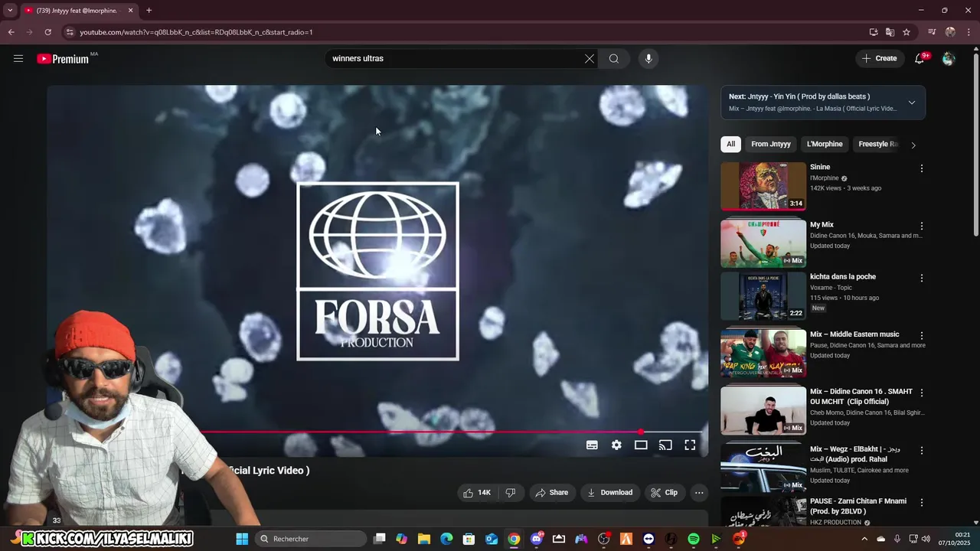Translate this page from the address bar
Viewport: 980px width, 551px height.
pyautogui.click(x=890, y=32)
